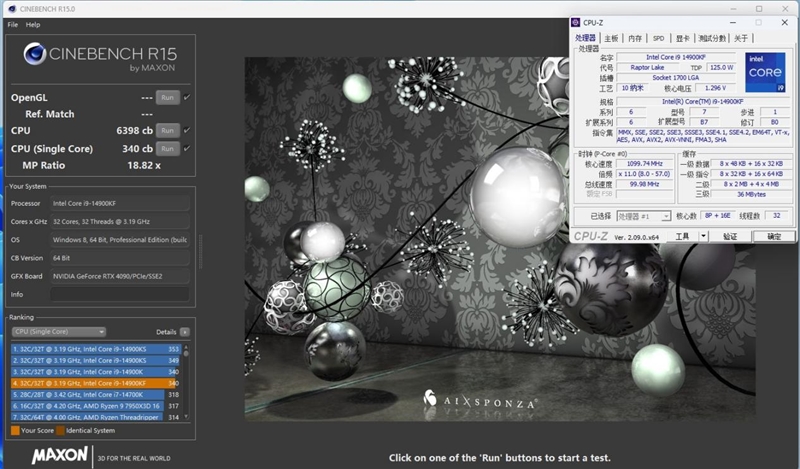Click the Identical System legend swatch
This screenshot has width=800, height=469.
pos(60,430)
